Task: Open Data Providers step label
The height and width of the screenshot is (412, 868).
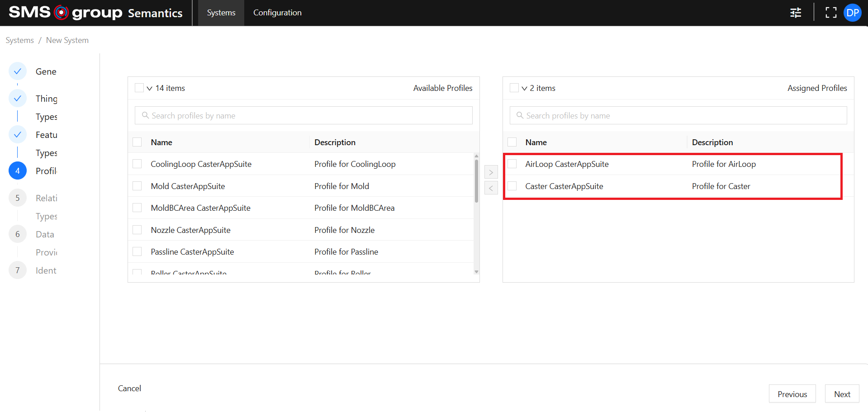Action: pyautogui.click(x=47, y=243)
